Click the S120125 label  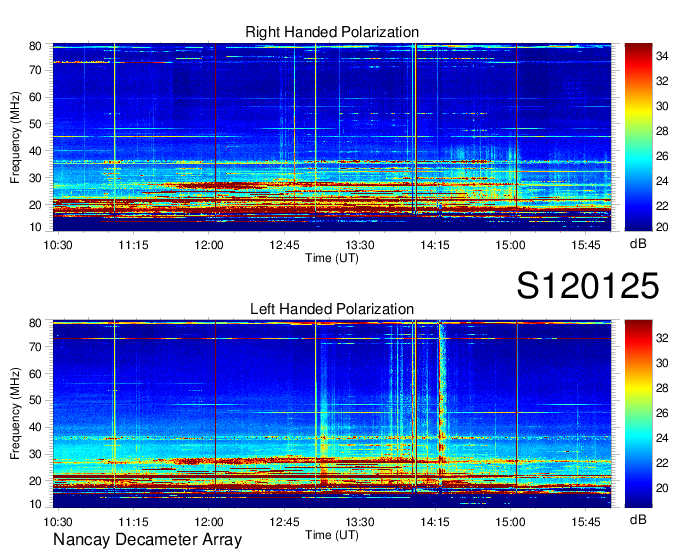pos(588,286)
